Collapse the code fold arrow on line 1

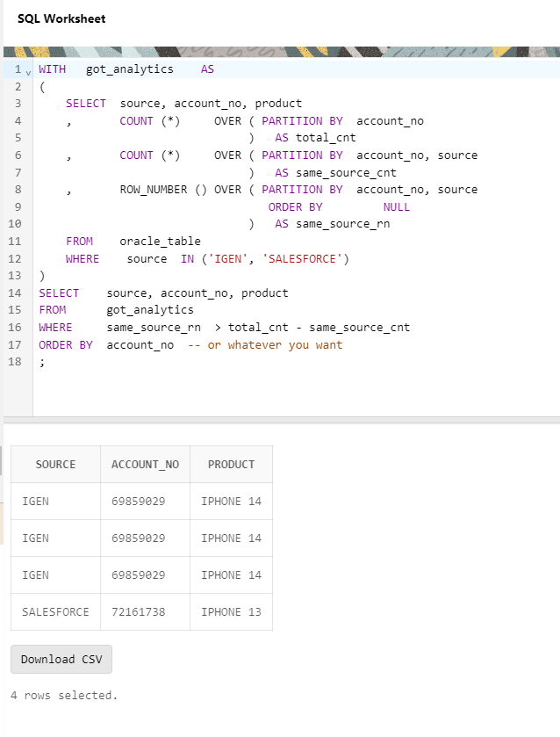click(x=28, y=70)
